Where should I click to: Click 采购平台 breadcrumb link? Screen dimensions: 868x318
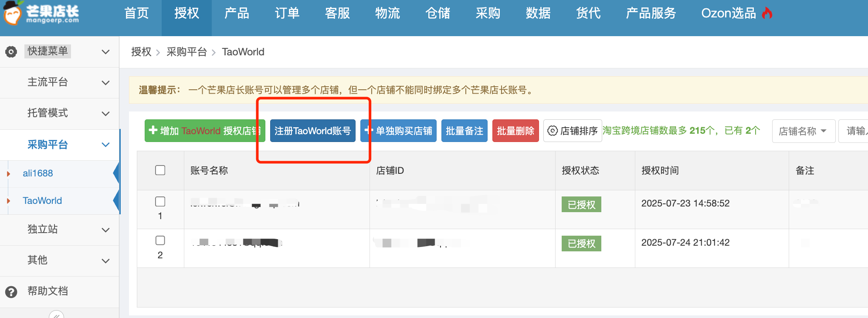coord(186,52)
